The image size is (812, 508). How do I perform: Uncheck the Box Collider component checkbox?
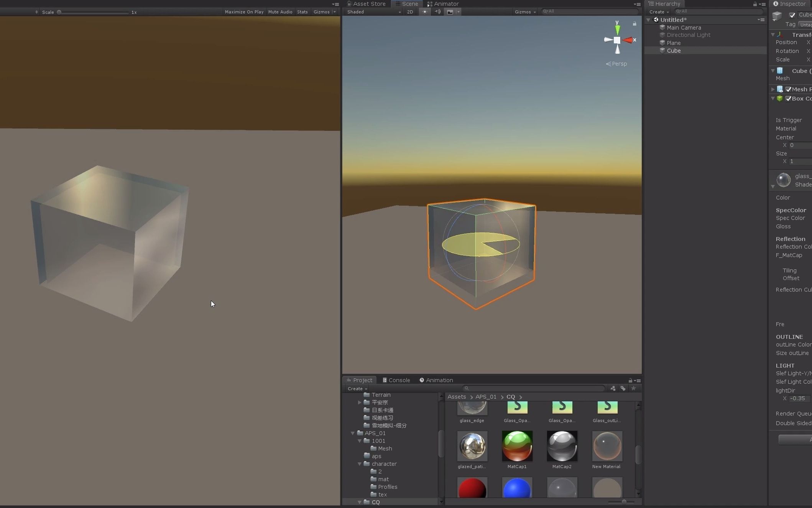tap(788, 99)
